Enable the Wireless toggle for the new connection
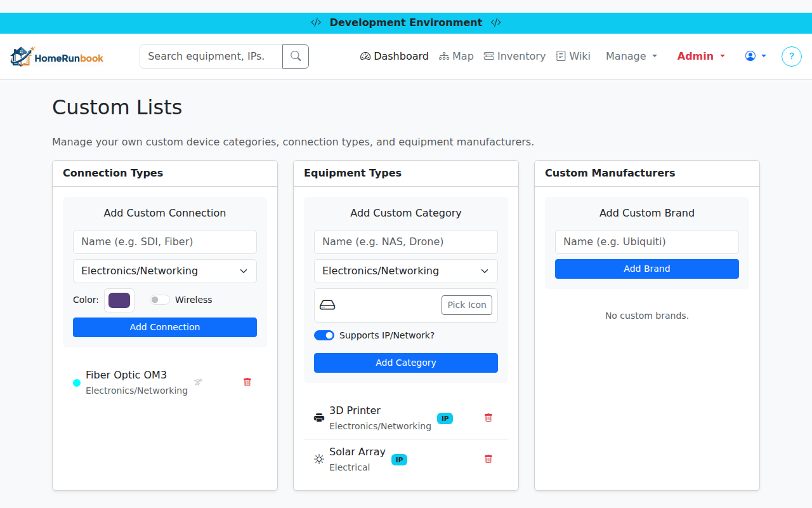Screen dimensions: 812x508 (x=159, y=299)
